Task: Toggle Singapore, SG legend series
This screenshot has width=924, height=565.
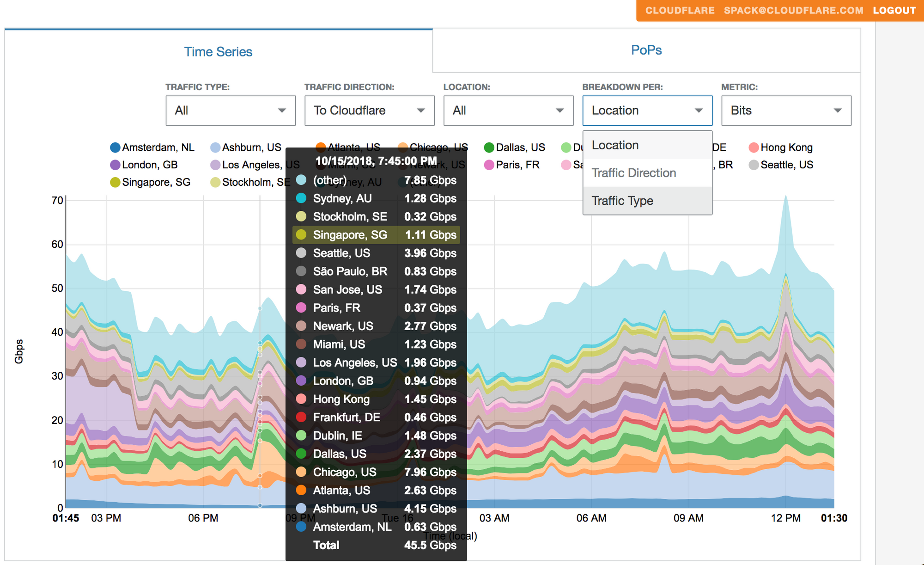Action: click(151, 182)
